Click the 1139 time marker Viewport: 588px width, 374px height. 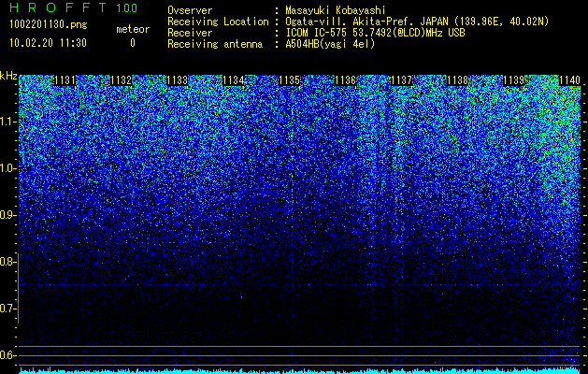[513, 80]
